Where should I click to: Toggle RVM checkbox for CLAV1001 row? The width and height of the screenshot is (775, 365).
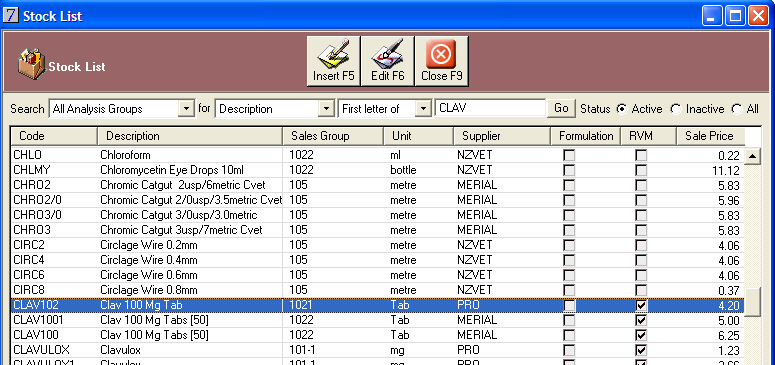tap(641, 320)
